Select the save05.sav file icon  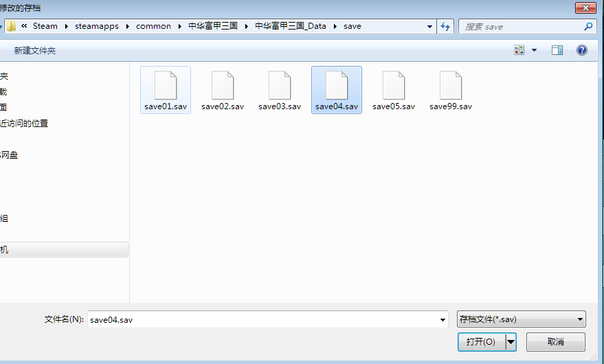click(394, 85)
